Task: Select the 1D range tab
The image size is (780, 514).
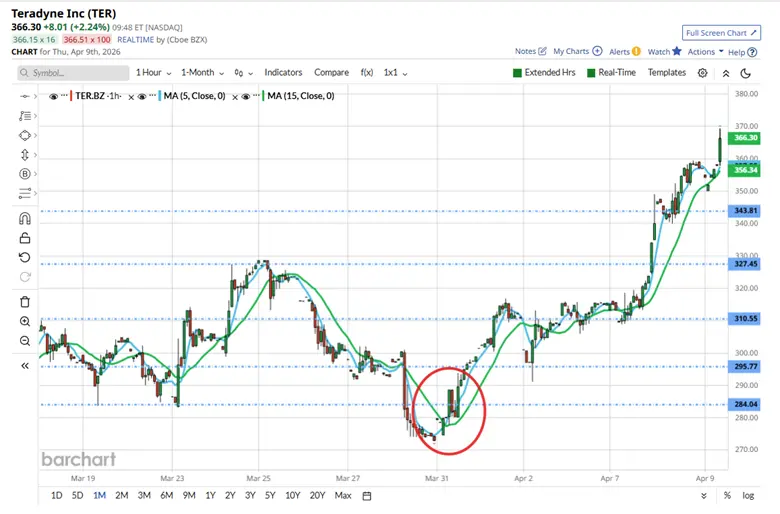Action: (x=57, y=496)
